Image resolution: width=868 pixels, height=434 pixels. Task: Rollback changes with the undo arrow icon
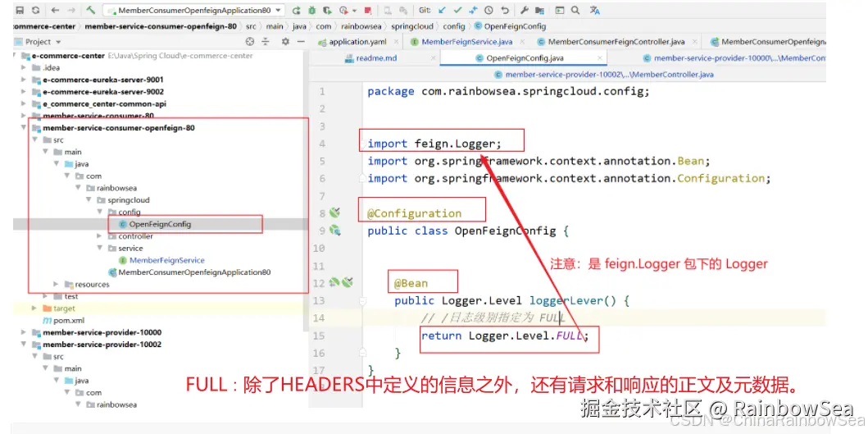(x=504, y=10)
